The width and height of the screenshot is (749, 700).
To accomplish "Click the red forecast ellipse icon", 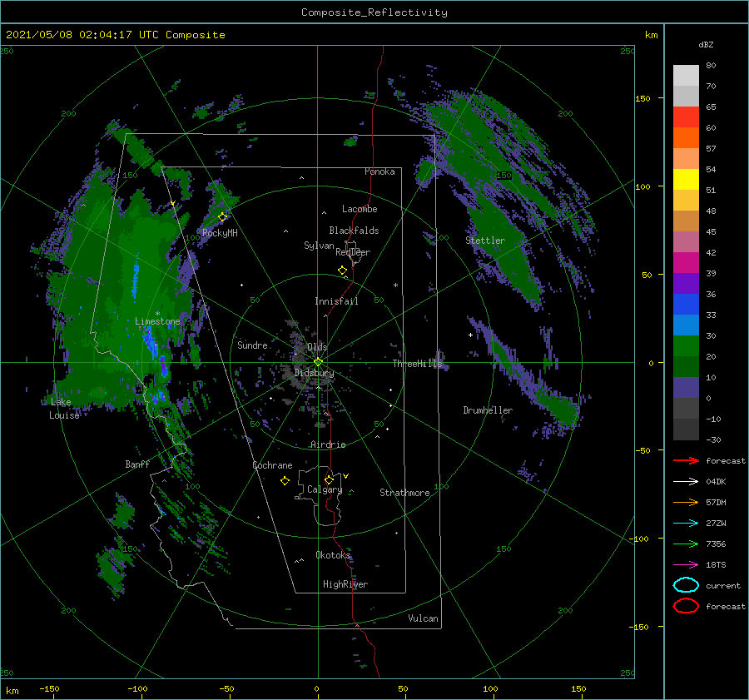I will (686, 606).
